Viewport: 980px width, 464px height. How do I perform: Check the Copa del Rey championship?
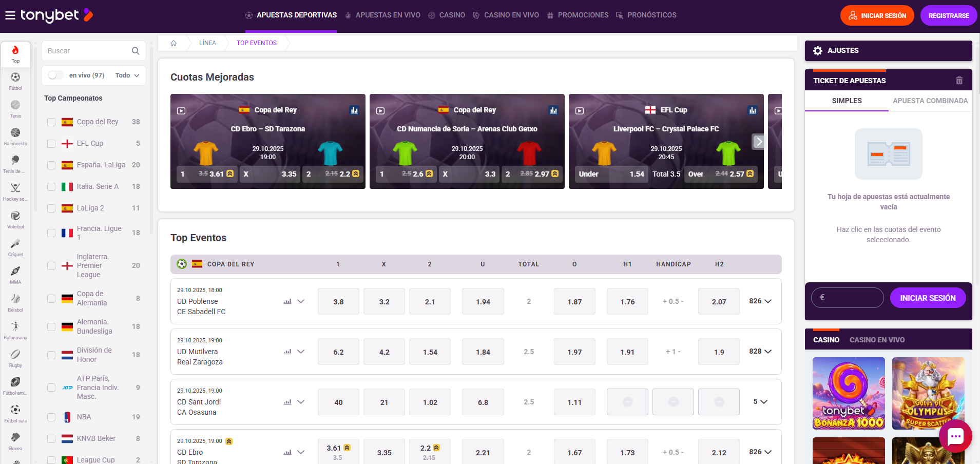point(51,122)
